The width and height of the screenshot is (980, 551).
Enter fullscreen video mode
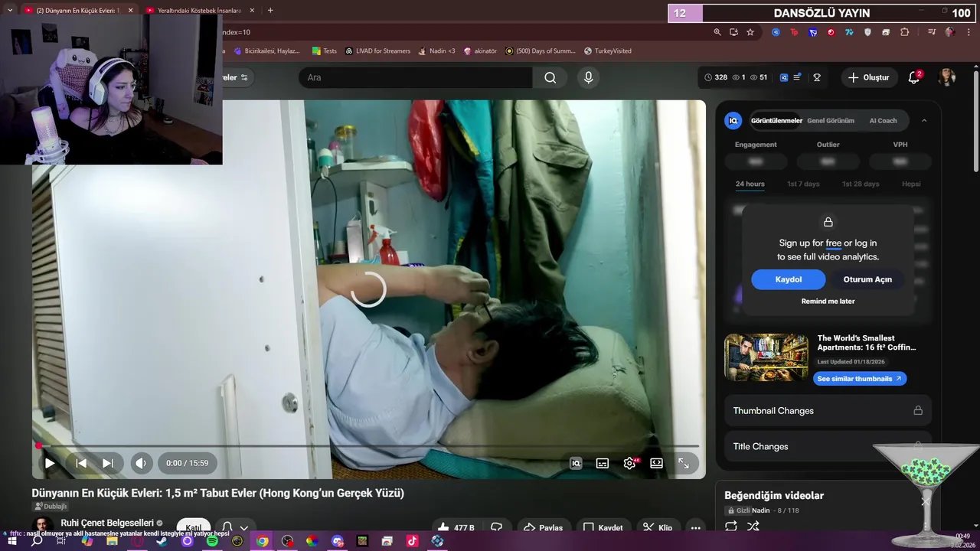coord(684,463)
